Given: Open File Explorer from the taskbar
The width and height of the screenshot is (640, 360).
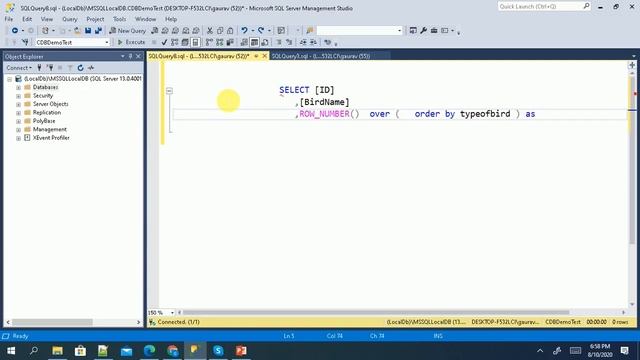Looking at the screenshot, I should 57,351.
